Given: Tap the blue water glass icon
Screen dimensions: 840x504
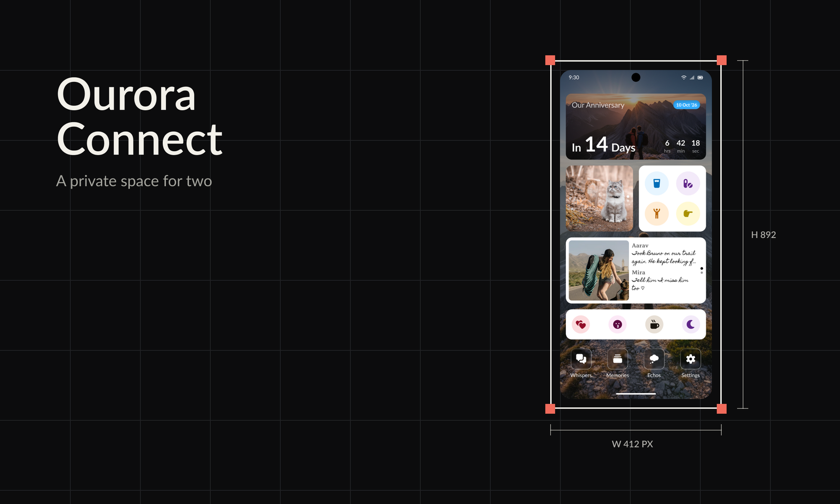Looking at the screenshot, I should (657, 183).
